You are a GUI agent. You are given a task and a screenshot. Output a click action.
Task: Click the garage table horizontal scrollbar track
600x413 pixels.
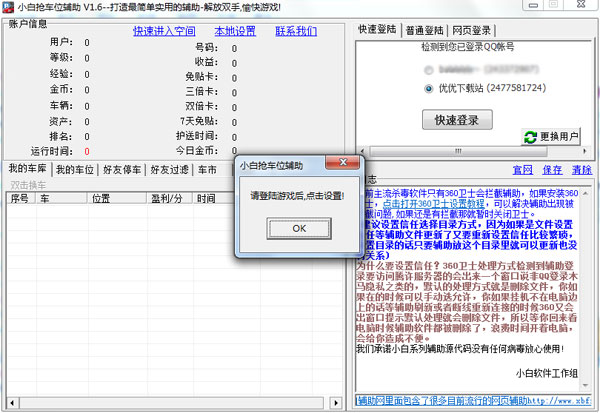tap(172, 403)
